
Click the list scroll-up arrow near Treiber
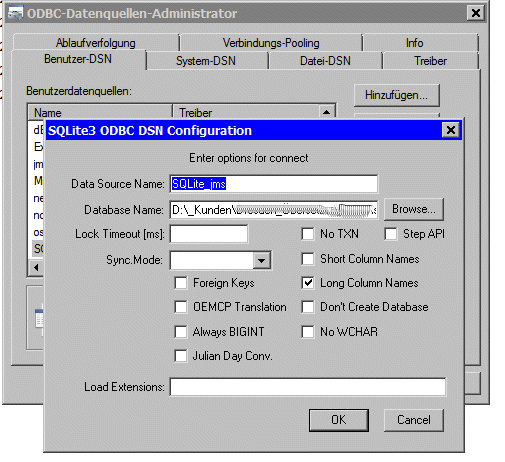coord(326,112)
